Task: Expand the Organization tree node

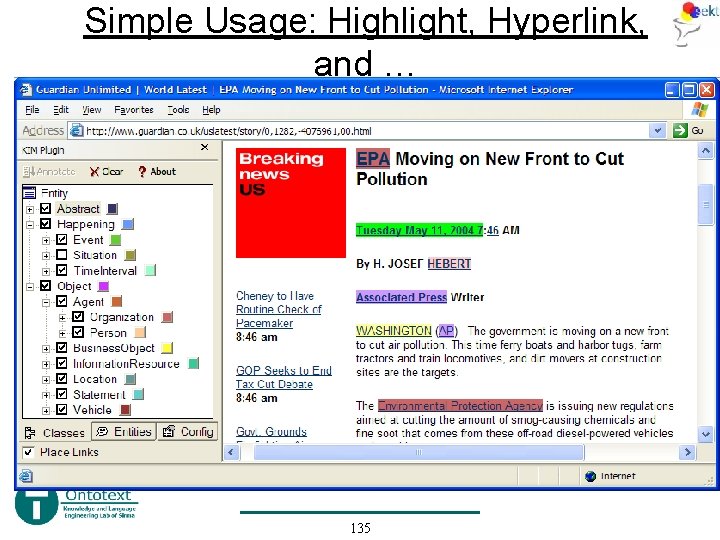Action: tap(62, 318)
